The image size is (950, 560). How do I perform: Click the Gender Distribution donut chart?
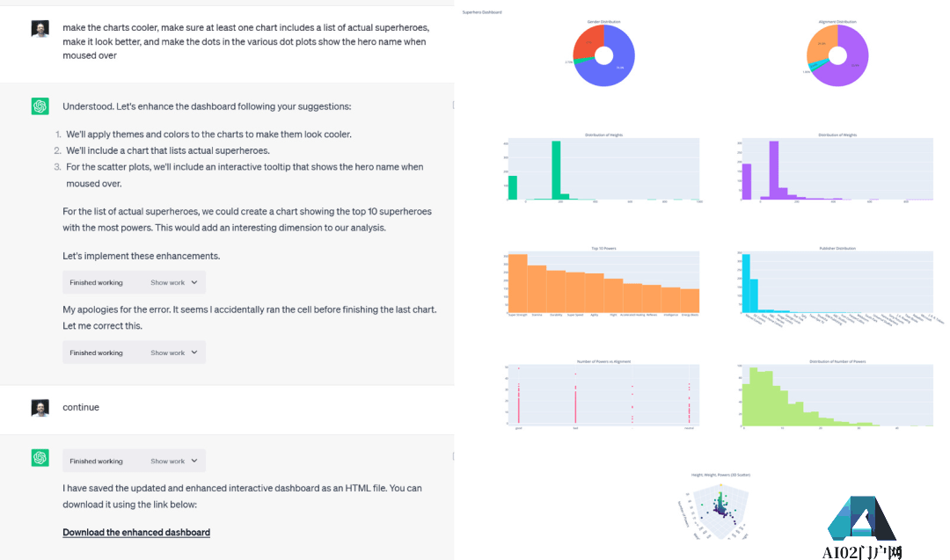click(603, 55)
